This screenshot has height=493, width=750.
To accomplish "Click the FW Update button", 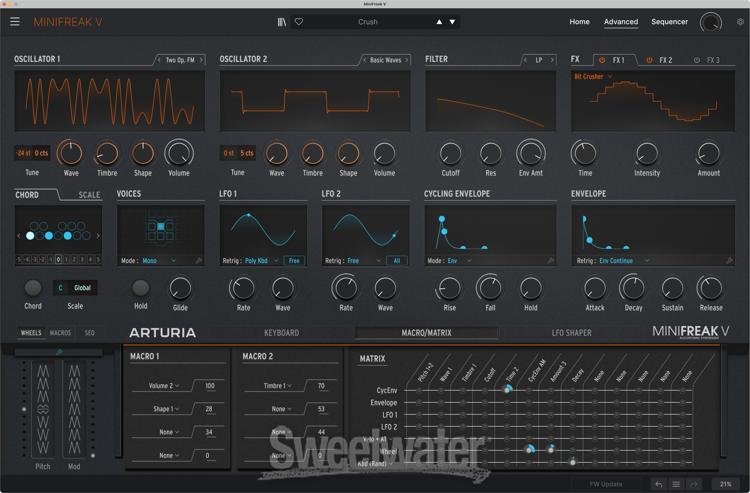I will [x=606, y=484].
